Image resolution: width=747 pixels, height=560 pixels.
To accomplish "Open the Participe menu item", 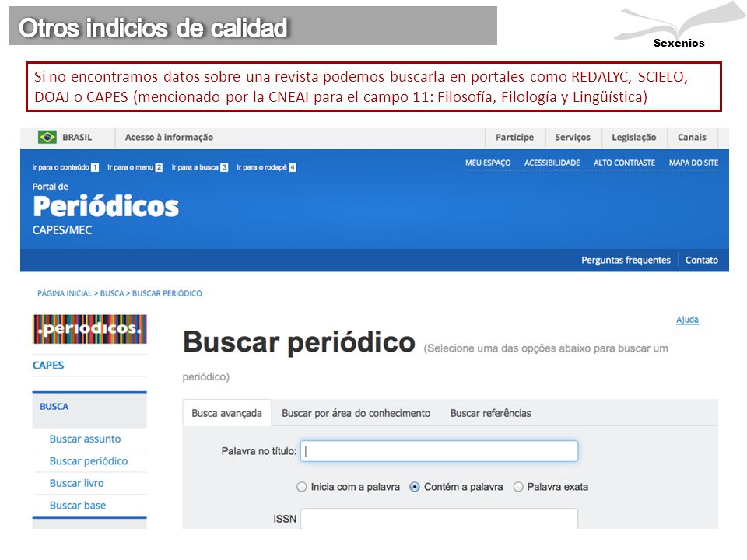I will pos(514,137).
